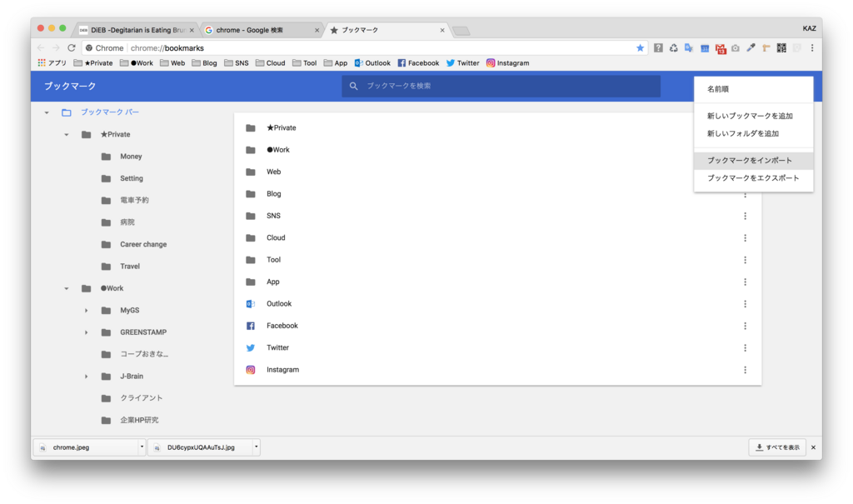
Task: Open the DU6cypxUQAAuTsJ.jpg download
Action: (200, 447)
